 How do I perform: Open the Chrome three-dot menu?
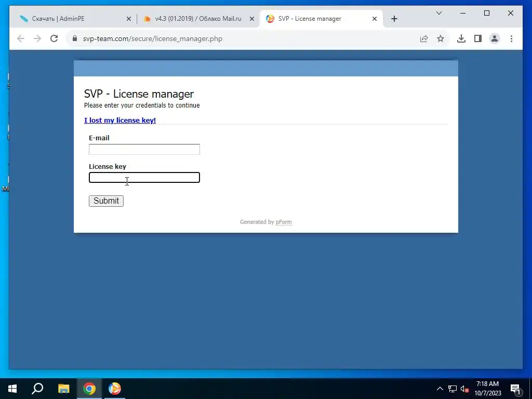(x=511, y=38)
